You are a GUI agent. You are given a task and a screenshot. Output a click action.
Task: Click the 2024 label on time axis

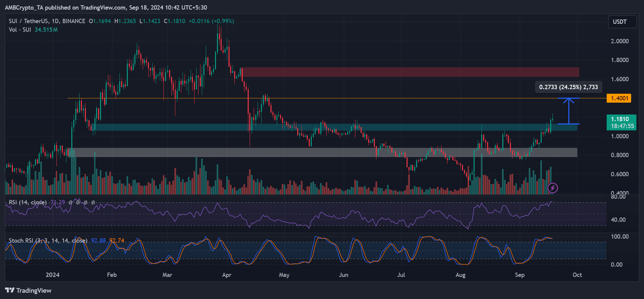(53, 275)
